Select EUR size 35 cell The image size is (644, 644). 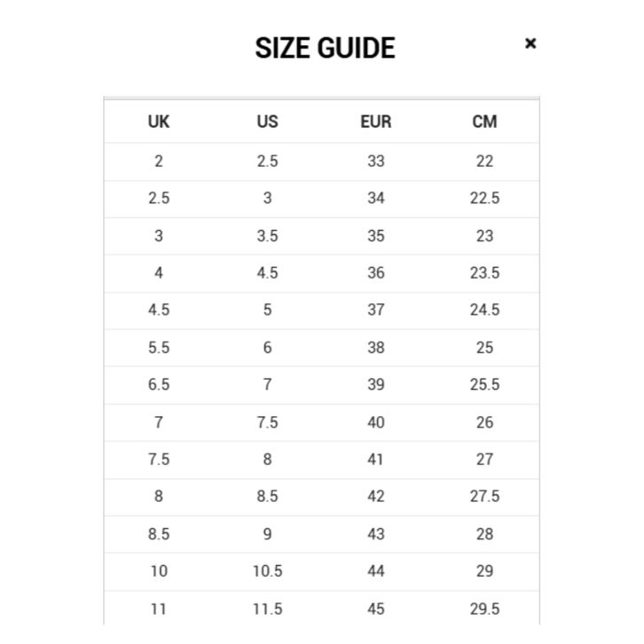pyautogui.click(x=376, y=236)
